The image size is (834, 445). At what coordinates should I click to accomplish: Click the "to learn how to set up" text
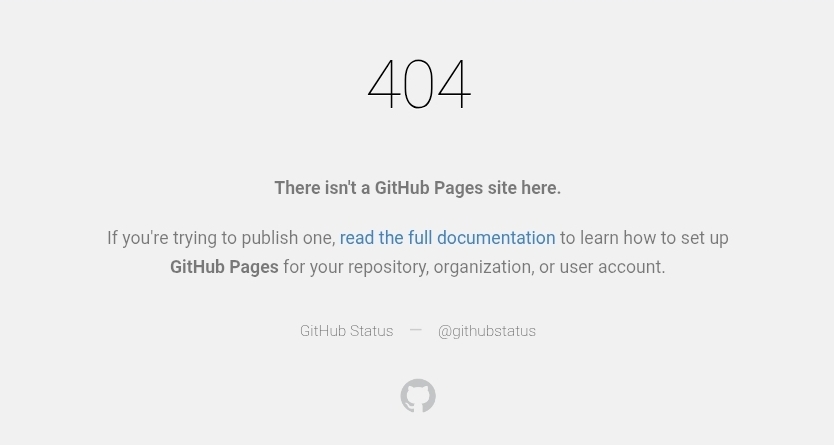644,238
